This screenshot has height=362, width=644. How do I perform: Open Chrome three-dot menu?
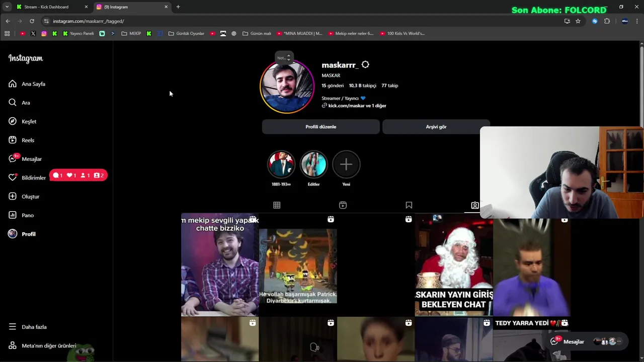pyautogui.click(x=637, y=21)
